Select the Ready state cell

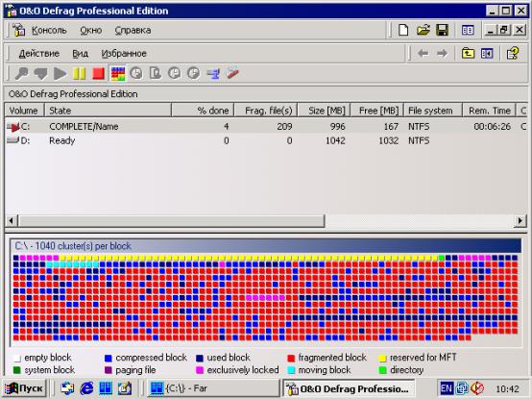(x=61, y=140)
